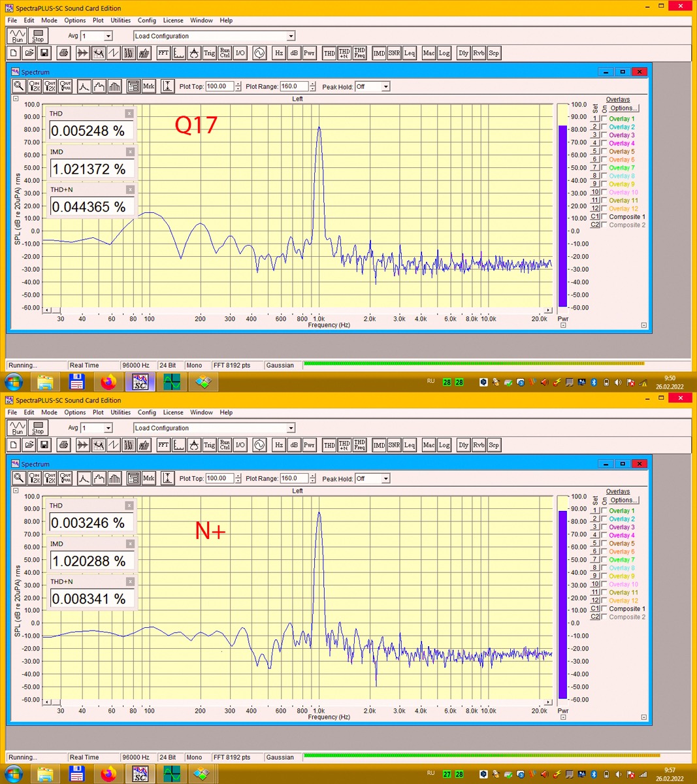The image size is (697, 784).
Task: Click Scp scope button in lower toolbar
Action: click(x=494, y=445)
